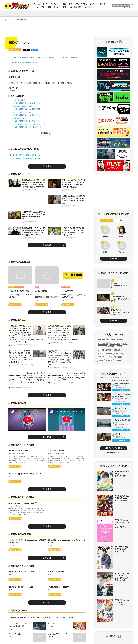
Task: Click the 朝ドラ歴代ヒロイン keyword tag
Action: tap(103, 340)
